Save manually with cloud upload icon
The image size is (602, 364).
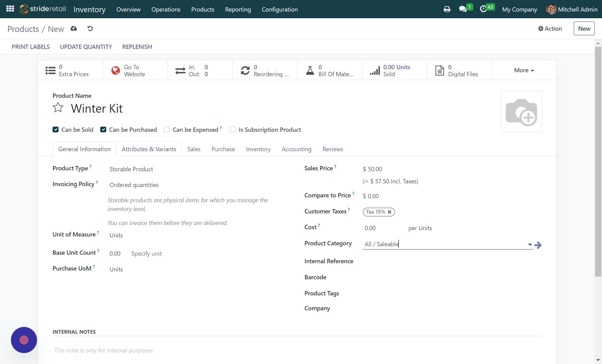[73, 29]
